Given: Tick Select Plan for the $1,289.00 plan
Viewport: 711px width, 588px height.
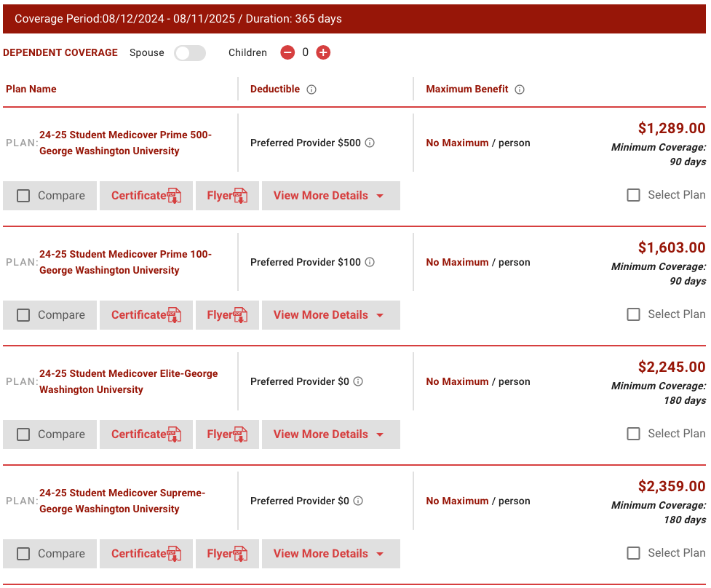Looking at the screenshot, I should coord(633,195).
